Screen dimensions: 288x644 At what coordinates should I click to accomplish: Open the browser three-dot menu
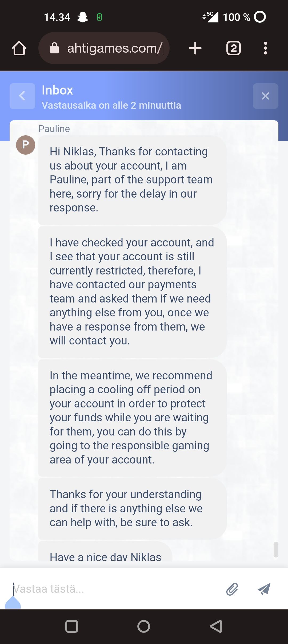click(265, 48)
